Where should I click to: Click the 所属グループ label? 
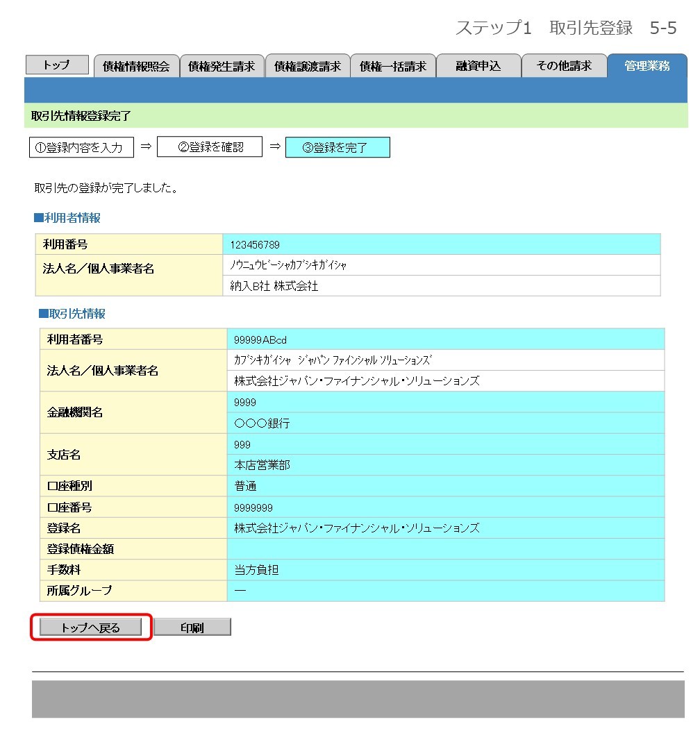pyautogui.click(x=79, y=591)
